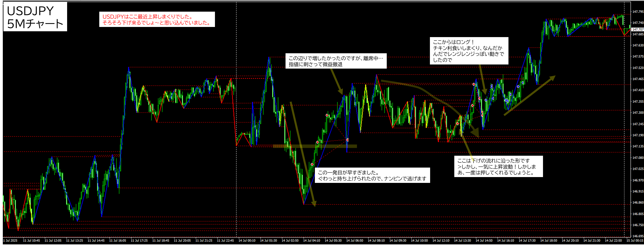The height and width of the screenshot is (245, 644).
Task: Select price axis value 147.025
Action: pos(638,169)
